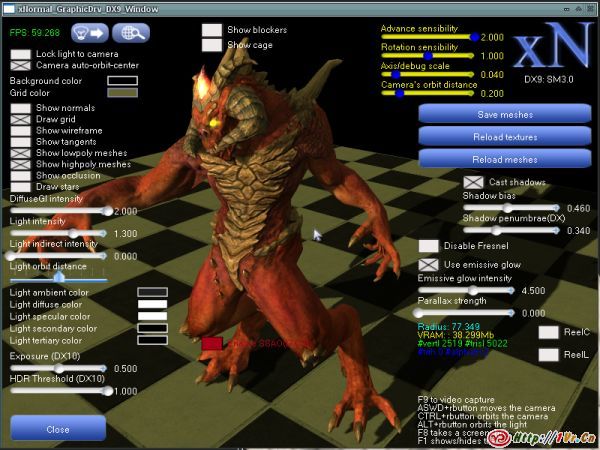Toggle the Use emissive glow checkbox
600x450 pixels.
click(x=428, y=264)
